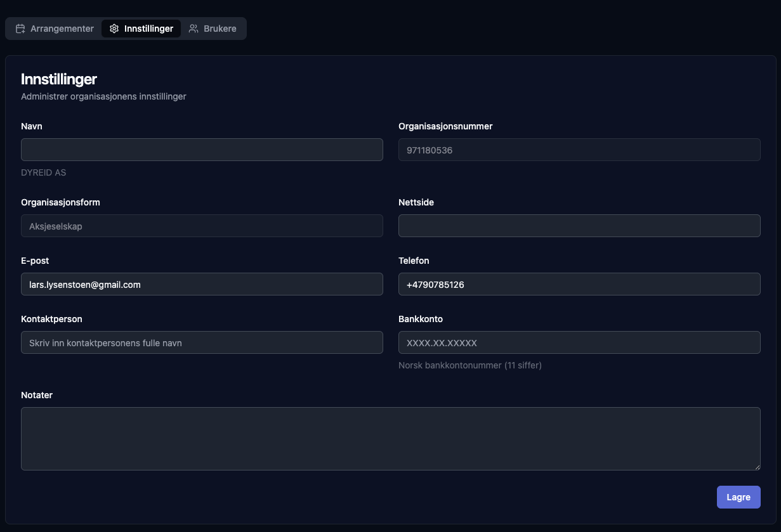Click the people icon beside Brukere
This screenshot has width=781, height=532.
(x=194, y=29)
